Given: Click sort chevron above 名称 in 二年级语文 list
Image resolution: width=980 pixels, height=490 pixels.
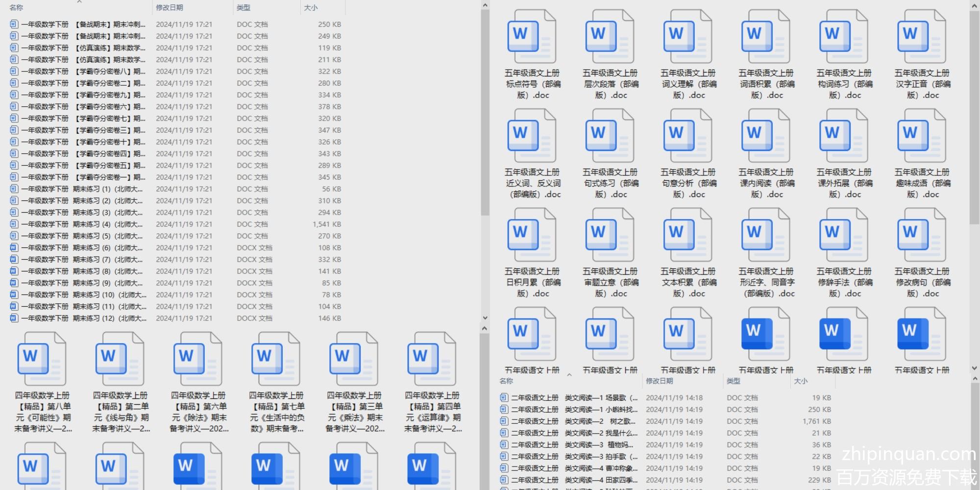Looking at the screenshot, I should tap(569, 375).
